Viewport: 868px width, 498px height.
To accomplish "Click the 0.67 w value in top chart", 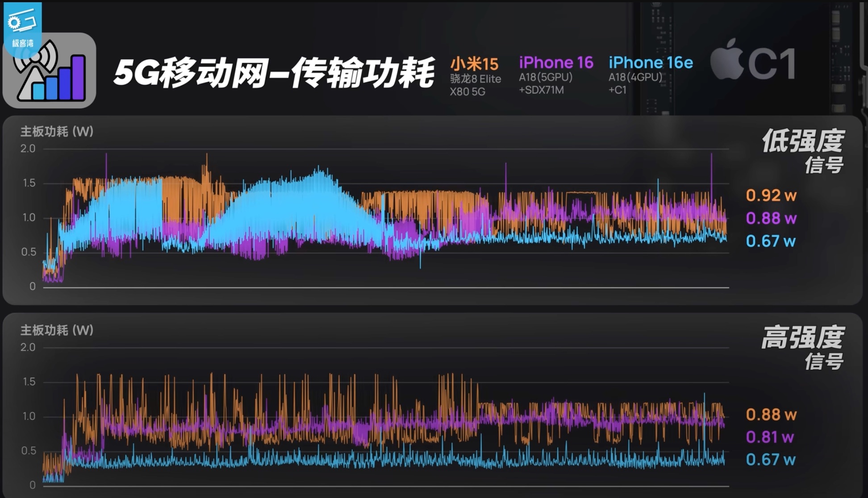I will (771, 241).
